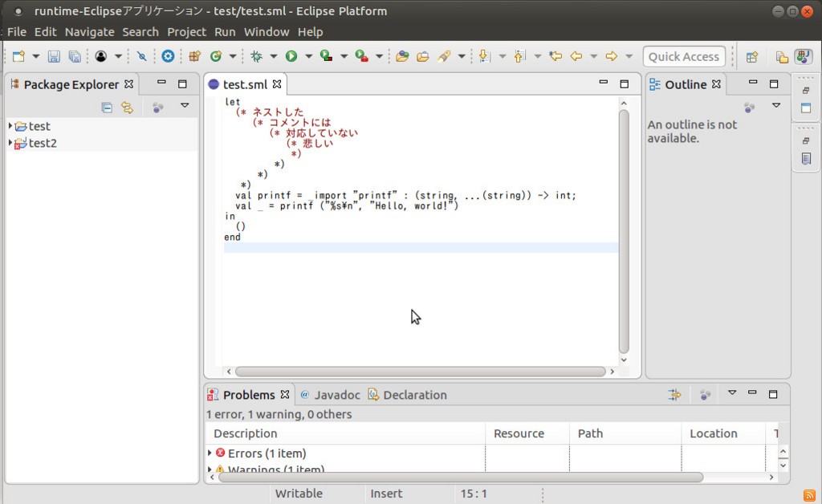Click the Open Perspective icon

coord(752,57)
